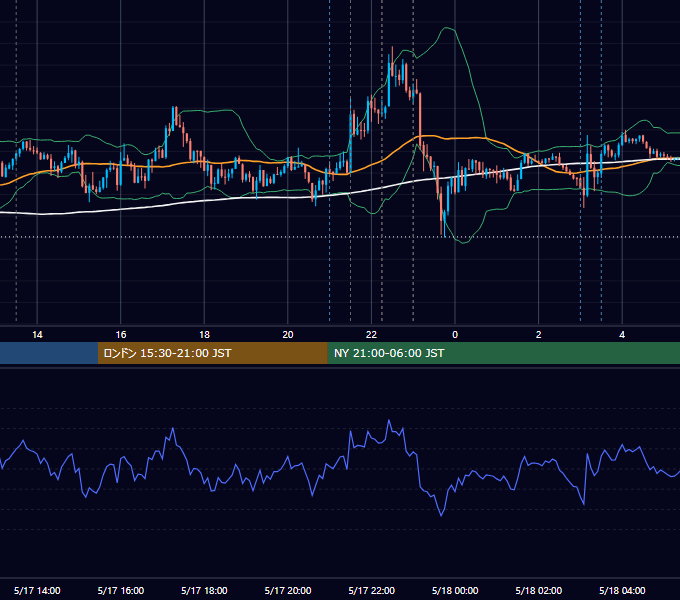Screen dimensions: 680x600
Task: Click the hour label 22 on the axis
Action: 371,335
